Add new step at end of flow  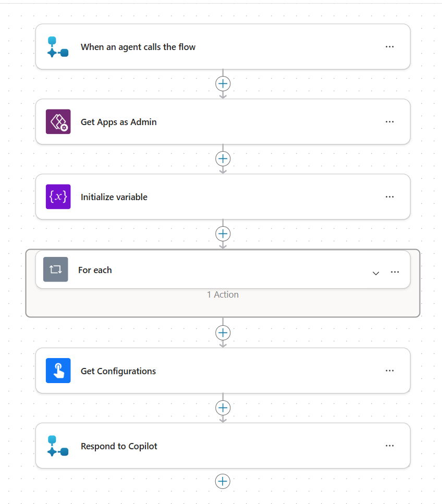(x=223, y=481)
